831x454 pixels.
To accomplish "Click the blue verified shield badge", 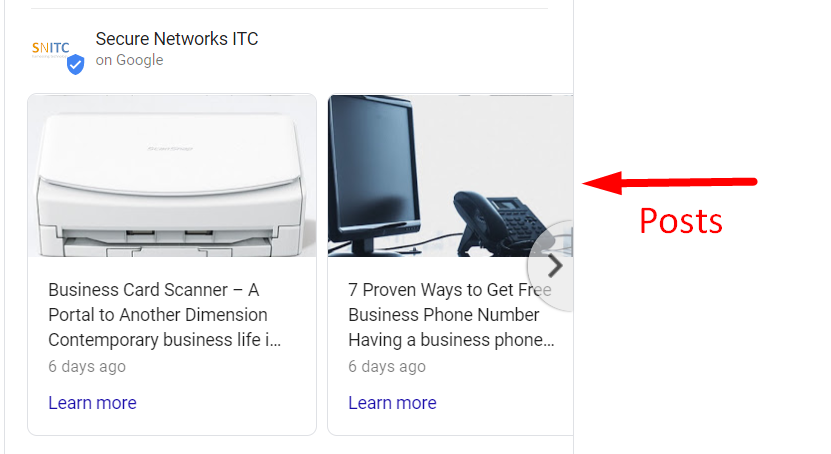I will [x=75, y=64].
